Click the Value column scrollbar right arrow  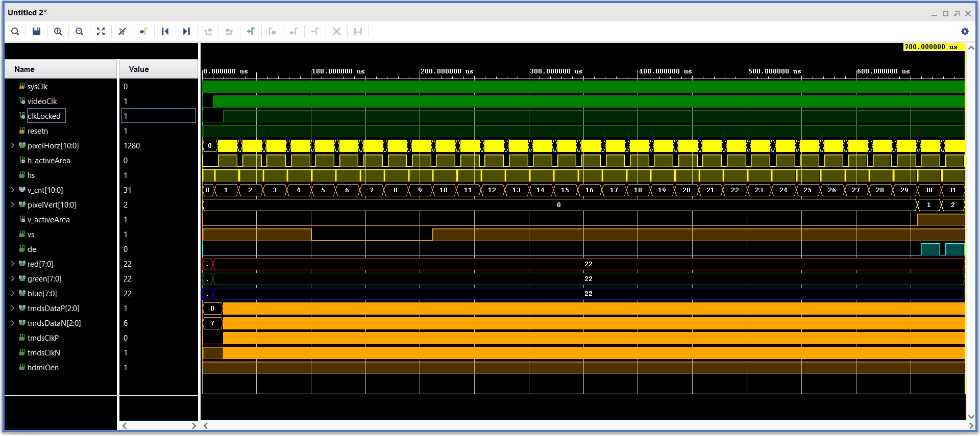pyautogui.click(x=194, y=426)
